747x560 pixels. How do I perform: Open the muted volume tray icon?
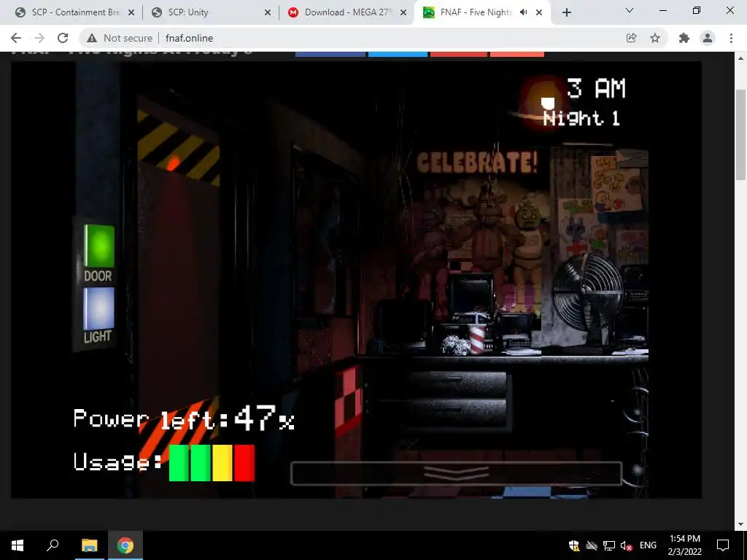(626, 545)
